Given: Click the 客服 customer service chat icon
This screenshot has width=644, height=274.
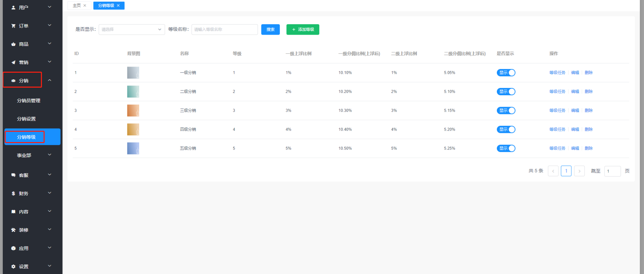Looking at the screenshot, I should click(14, 175).
